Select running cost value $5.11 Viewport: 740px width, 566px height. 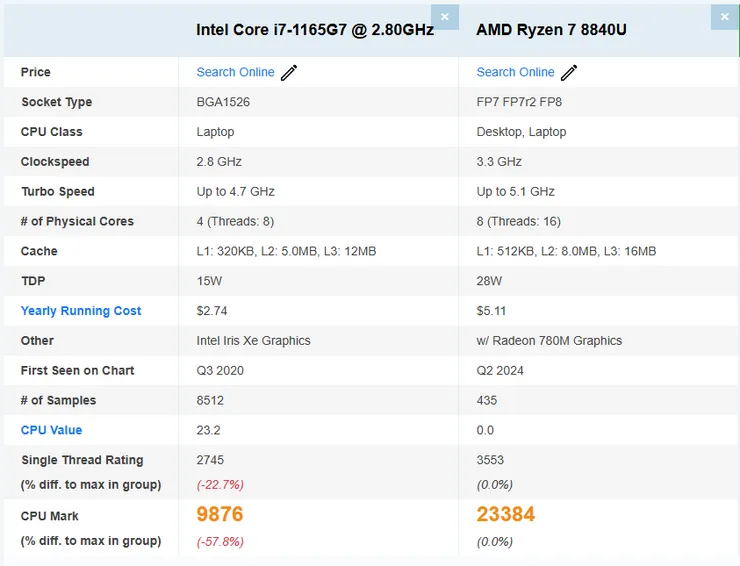point(491,311)
